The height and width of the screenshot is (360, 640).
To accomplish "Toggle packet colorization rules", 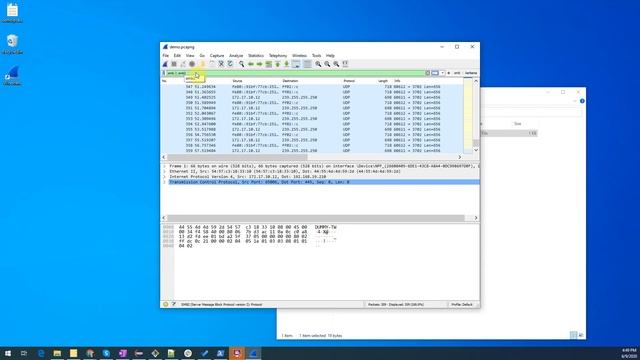I will point(307,64).
